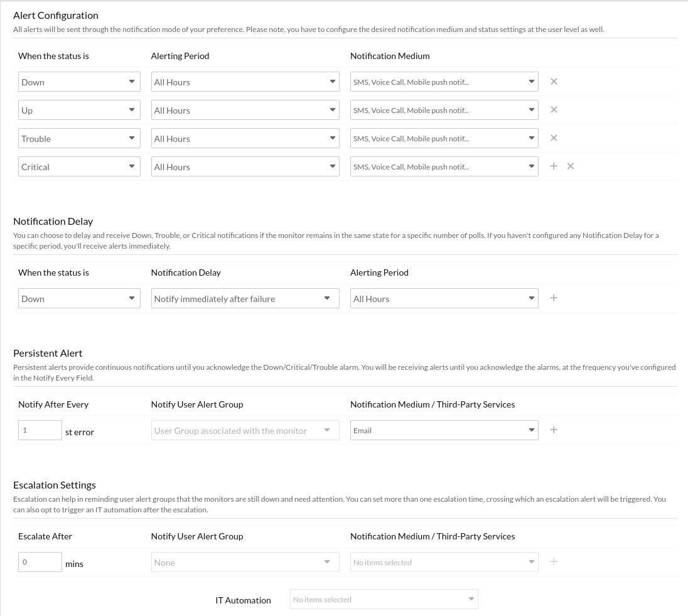Image resolution: width=688 pixels, height=616 pixels.
Task: Delete the Trouble status alert row
Action: (x=554, y=138)
